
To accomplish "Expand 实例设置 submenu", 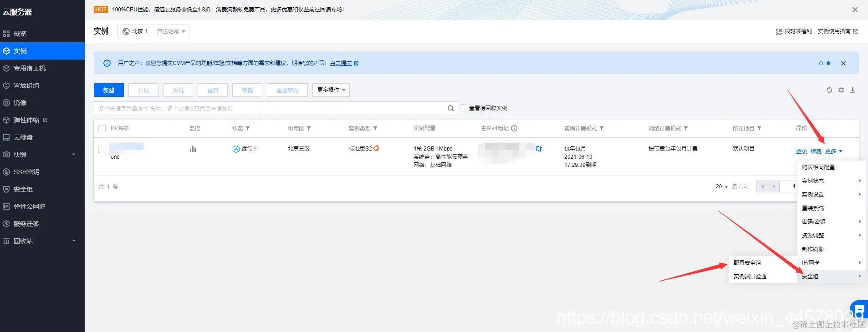I will [831, 195].
